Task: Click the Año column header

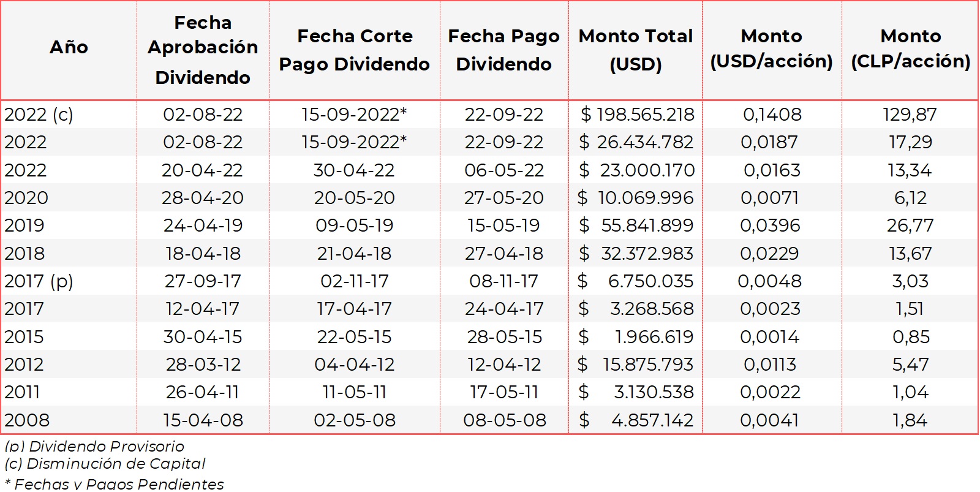Action: 69,48
